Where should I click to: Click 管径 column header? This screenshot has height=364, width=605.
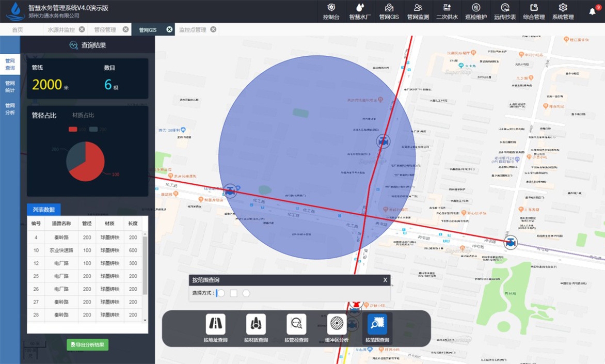tap(87, 224)
